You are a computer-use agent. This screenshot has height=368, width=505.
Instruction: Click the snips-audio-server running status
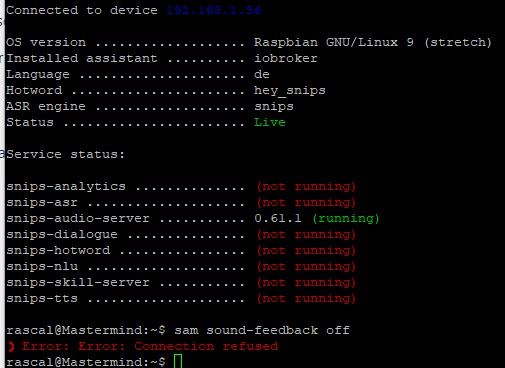click(x=346, y=219)
